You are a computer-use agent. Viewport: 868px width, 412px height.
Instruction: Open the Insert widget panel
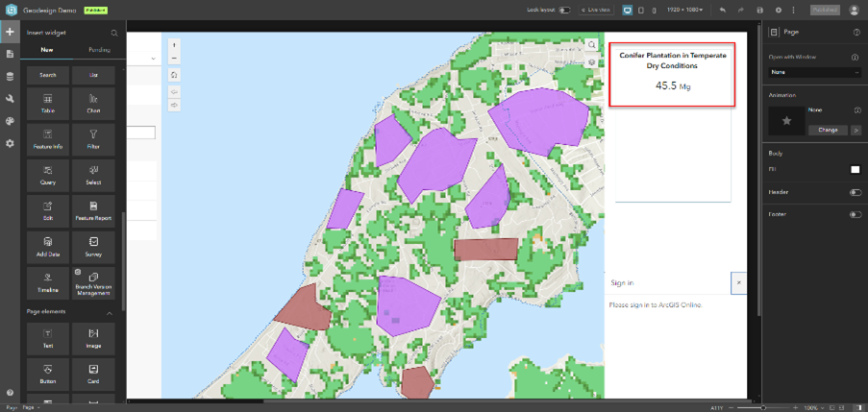click(x=10, y=32)
